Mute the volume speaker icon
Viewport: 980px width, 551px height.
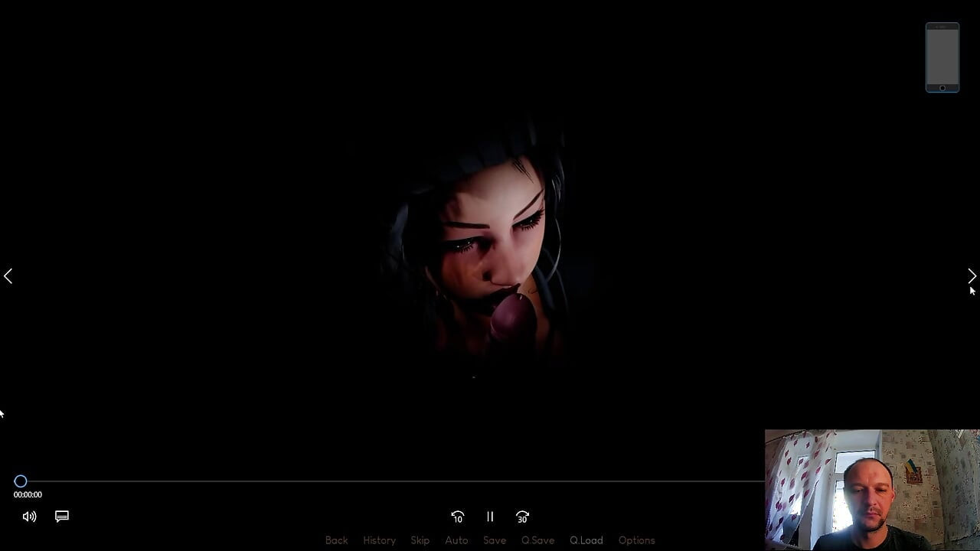[x=29, y=517]
